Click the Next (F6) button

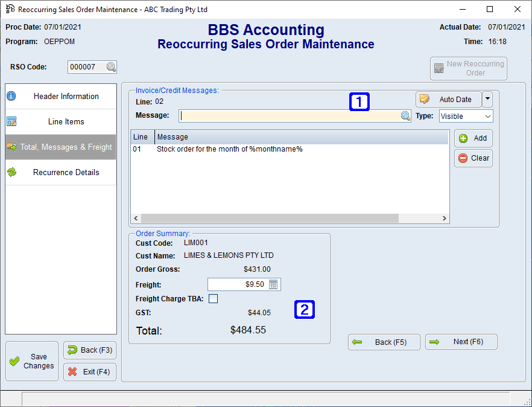(461, 342)
